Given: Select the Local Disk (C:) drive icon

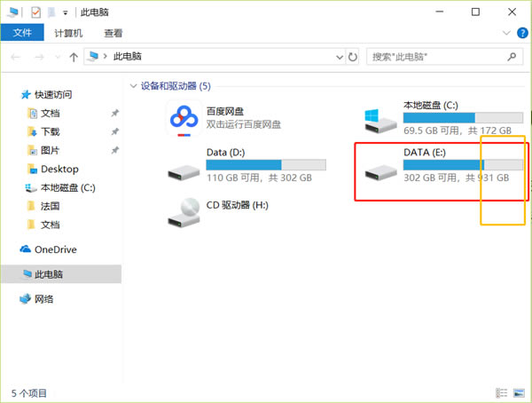Looking at the screenshot, I should point(380,121).
